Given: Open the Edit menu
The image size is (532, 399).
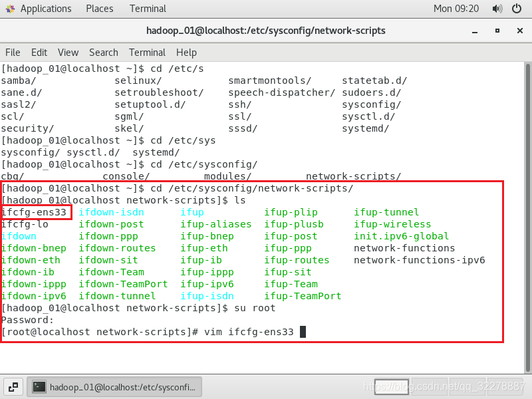Looking at the screenshot, I should 39,53.
